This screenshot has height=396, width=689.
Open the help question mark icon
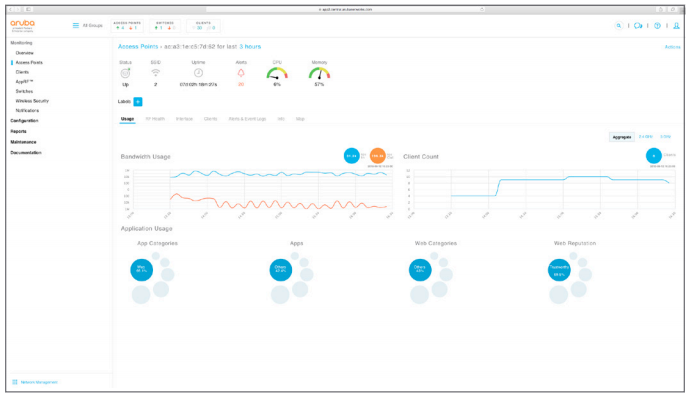pyautogui.click(x=657, y=25)
